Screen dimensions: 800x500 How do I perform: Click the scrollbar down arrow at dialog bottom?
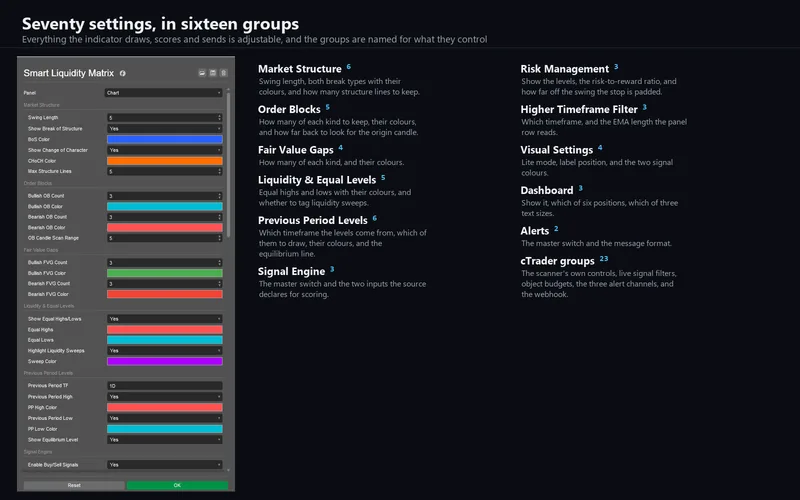tap(228, 470)
